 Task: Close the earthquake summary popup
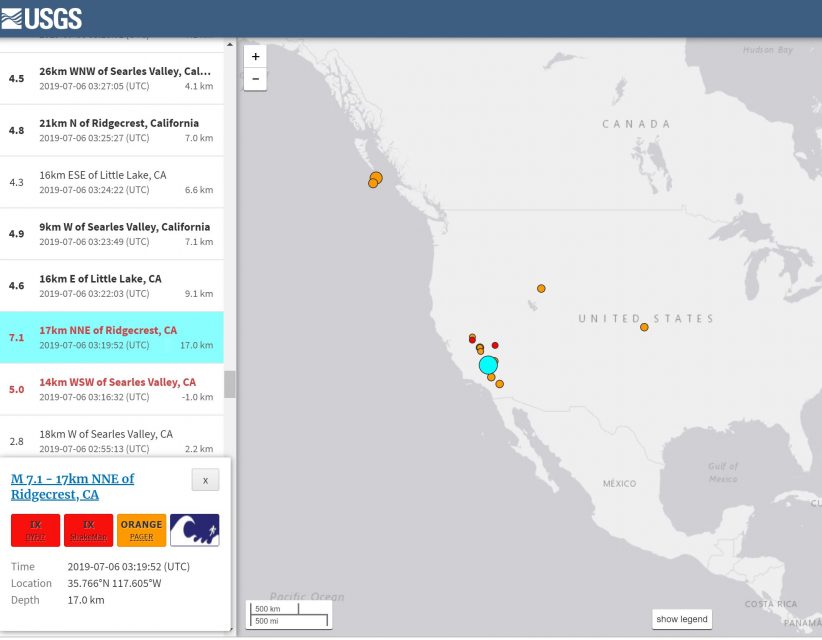[x=205, y=480]
